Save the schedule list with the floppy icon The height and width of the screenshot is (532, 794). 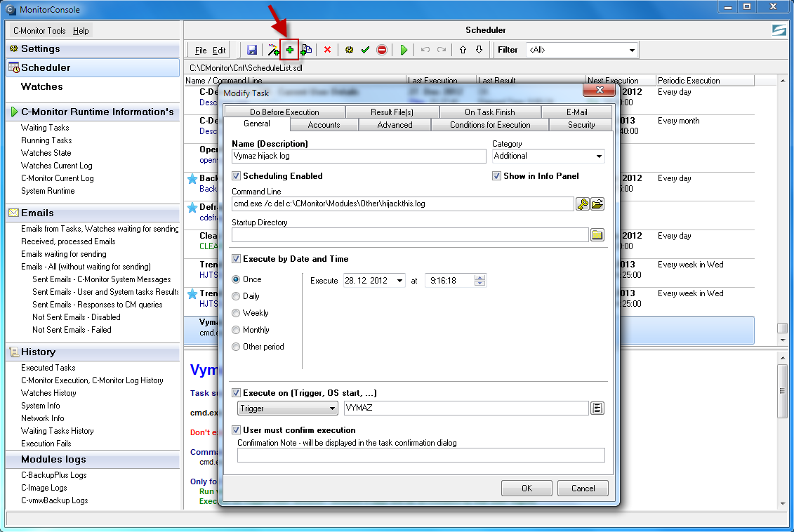click(251, 50)
